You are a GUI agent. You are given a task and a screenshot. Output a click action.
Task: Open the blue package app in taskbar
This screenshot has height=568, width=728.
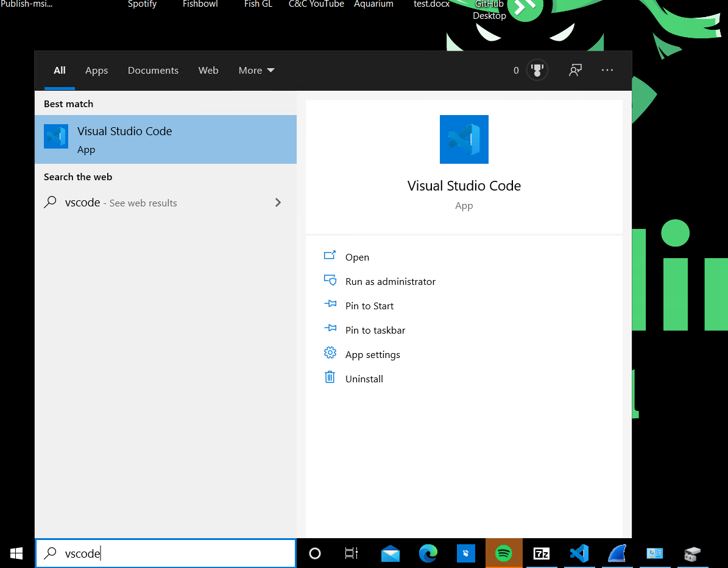465,553
